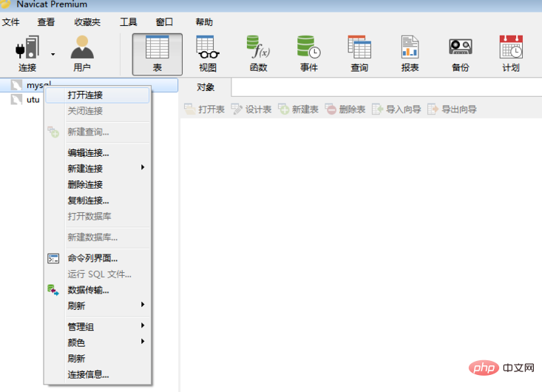
Task: Choose 编辑连接... in the context menu
Action: point(98,153)
